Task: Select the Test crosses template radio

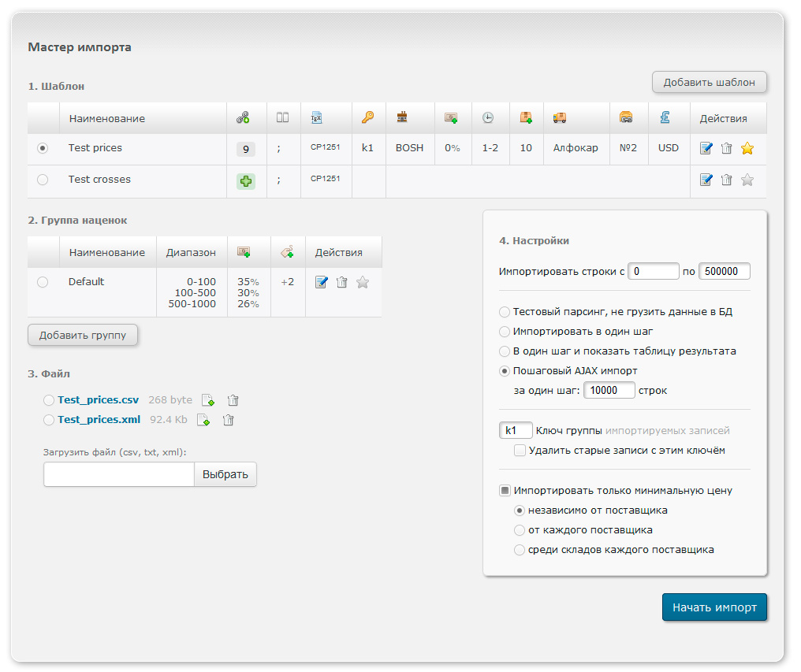Action: (x=43, y=180)
